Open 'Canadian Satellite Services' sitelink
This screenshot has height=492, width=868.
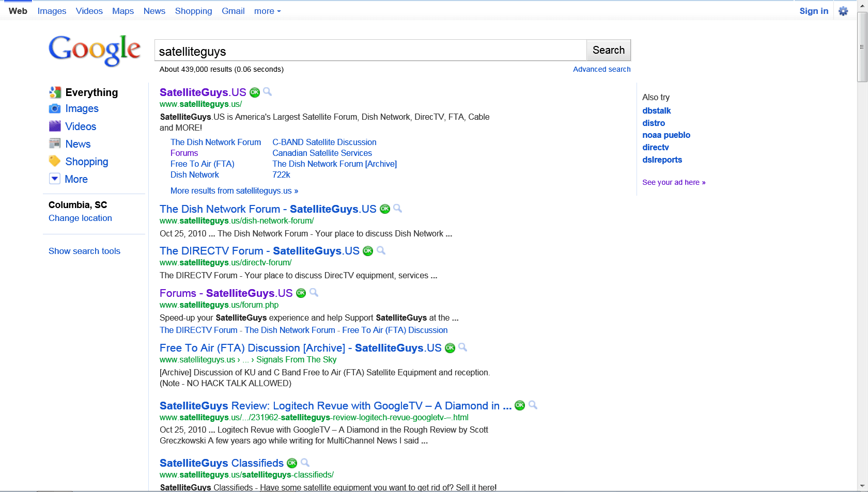pos(322,153)
